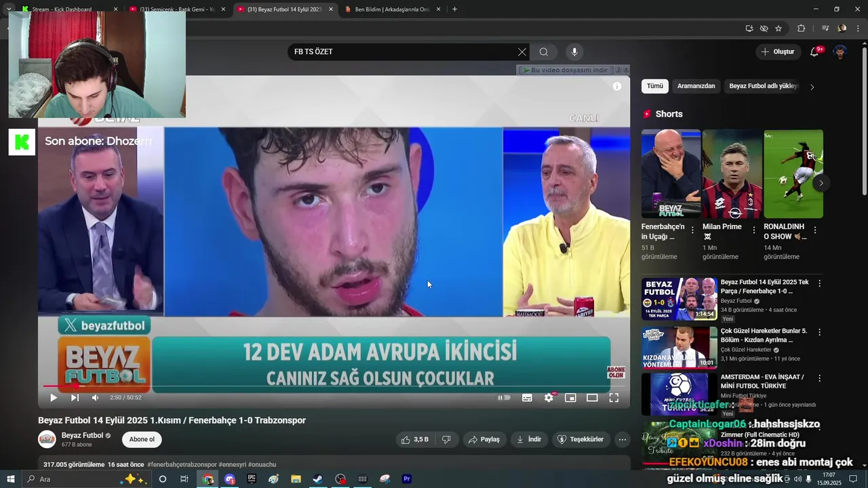This screenshot has height=488, width=868.
Task: Open the Milan Prime short
Action: click(732, 174)
